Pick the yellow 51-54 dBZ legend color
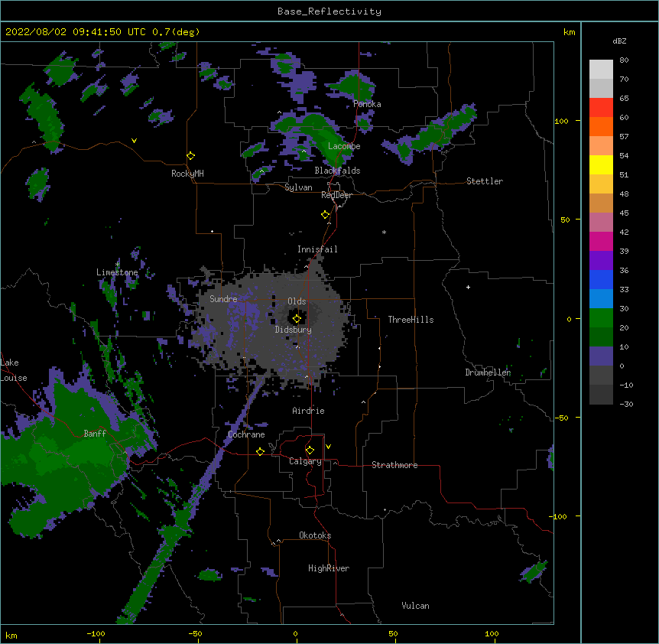This screenshot has height=644, width=659. tap(601, 165)
